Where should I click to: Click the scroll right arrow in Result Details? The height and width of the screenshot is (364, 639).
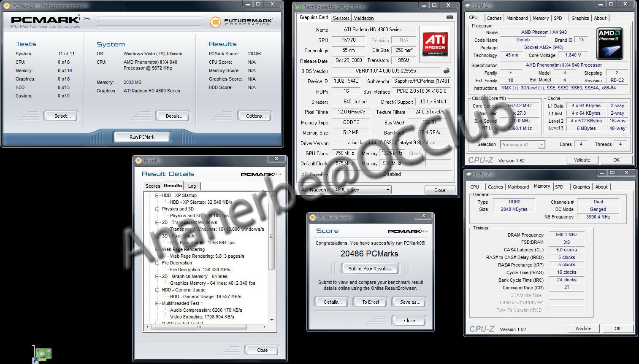click(265, 327)
